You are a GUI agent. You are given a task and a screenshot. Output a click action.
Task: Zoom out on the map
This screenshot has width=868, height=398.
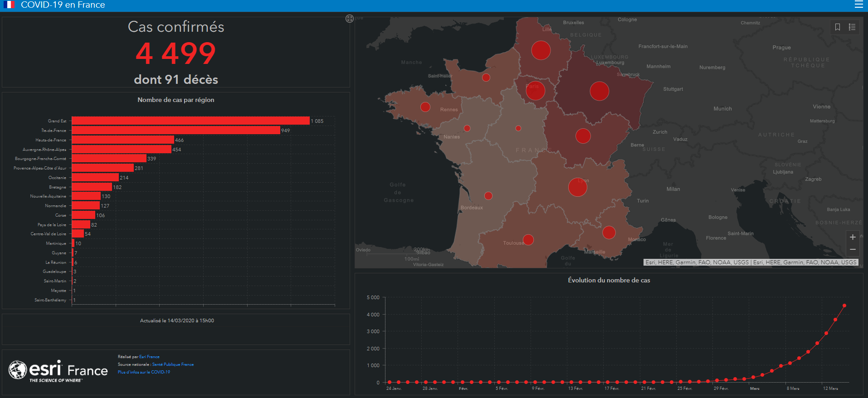pos(853,249)
